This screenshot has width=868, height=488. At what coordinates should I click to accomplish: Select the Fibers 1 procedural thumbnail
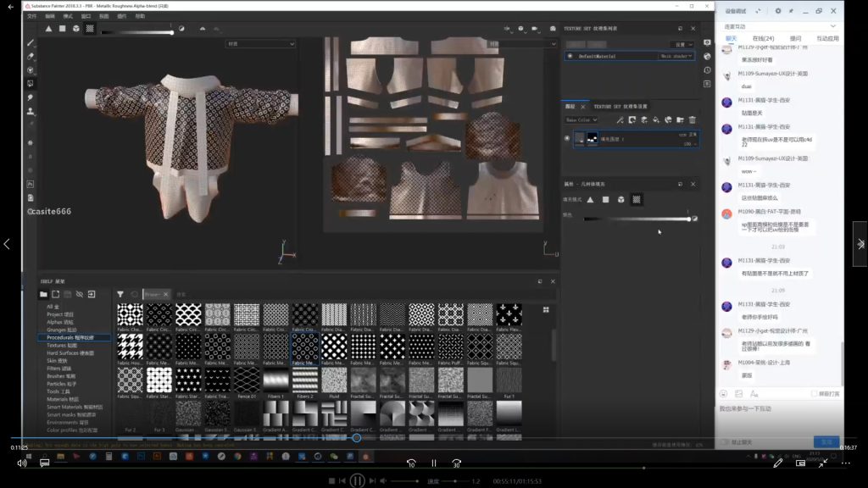275,379
